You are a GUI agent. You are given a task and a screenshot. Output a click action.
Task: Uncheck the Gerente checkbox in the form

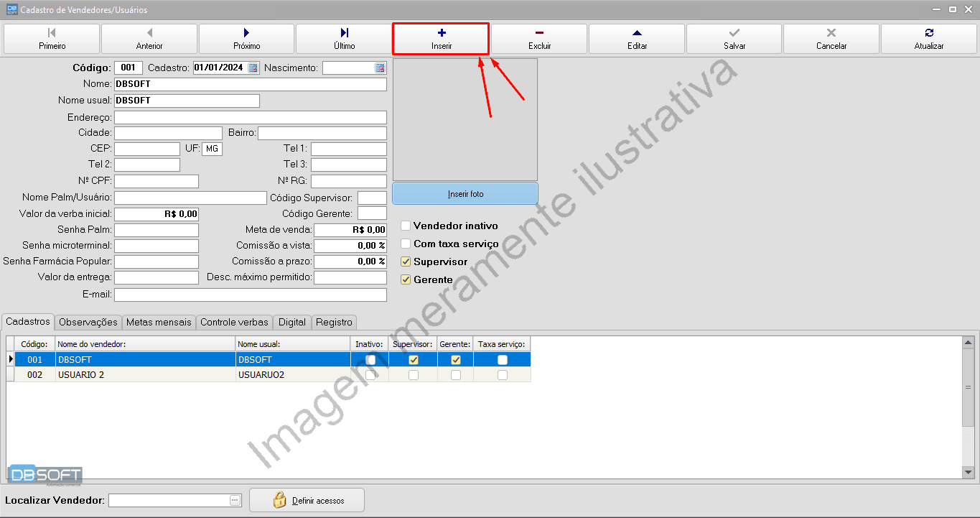pyautogui.click(x=406, y=279)
